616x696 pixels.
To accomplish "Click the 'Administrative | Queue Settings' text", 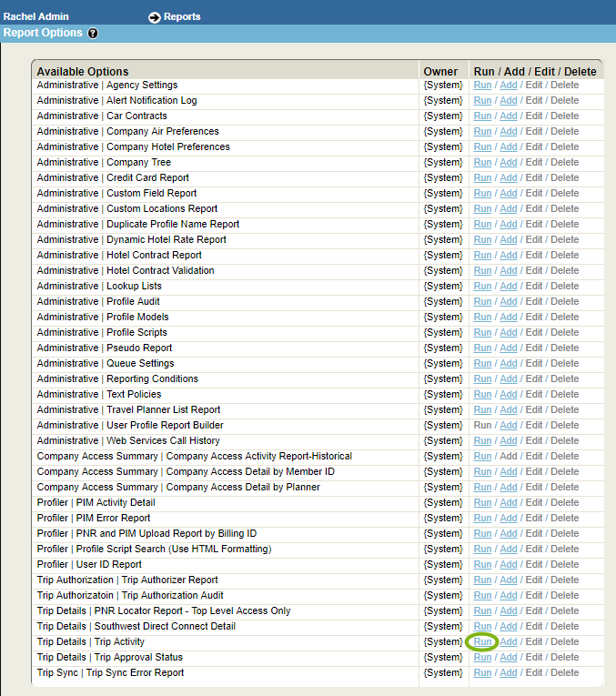I will [x=106, y=364].
